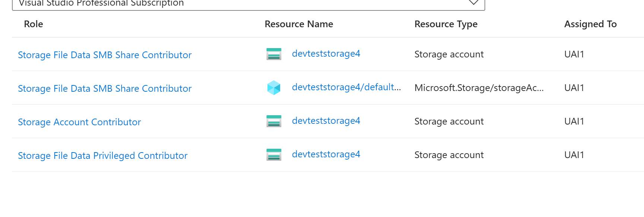Open Storage File Data SMB Share Contributor role for Storage account
Viewport: 644px width, 217px height.
[105, 55]
